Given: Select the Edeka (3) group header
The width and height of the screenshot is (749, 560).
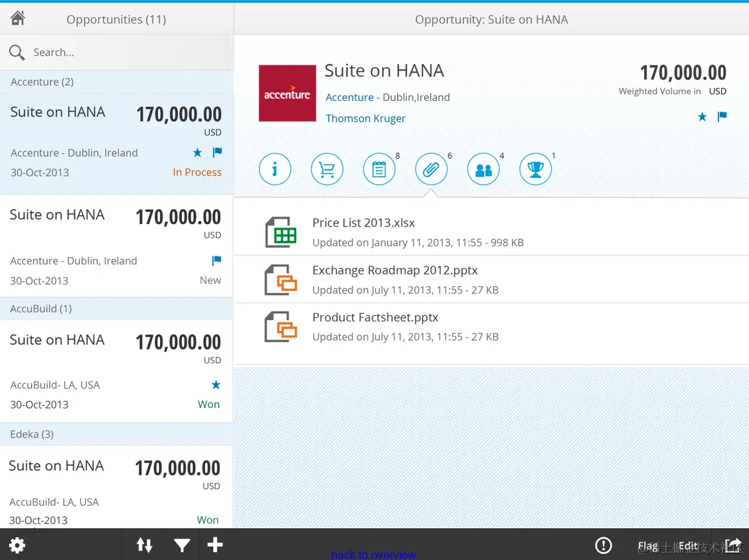Looking at the screenshot, I should tap(117, 434).
